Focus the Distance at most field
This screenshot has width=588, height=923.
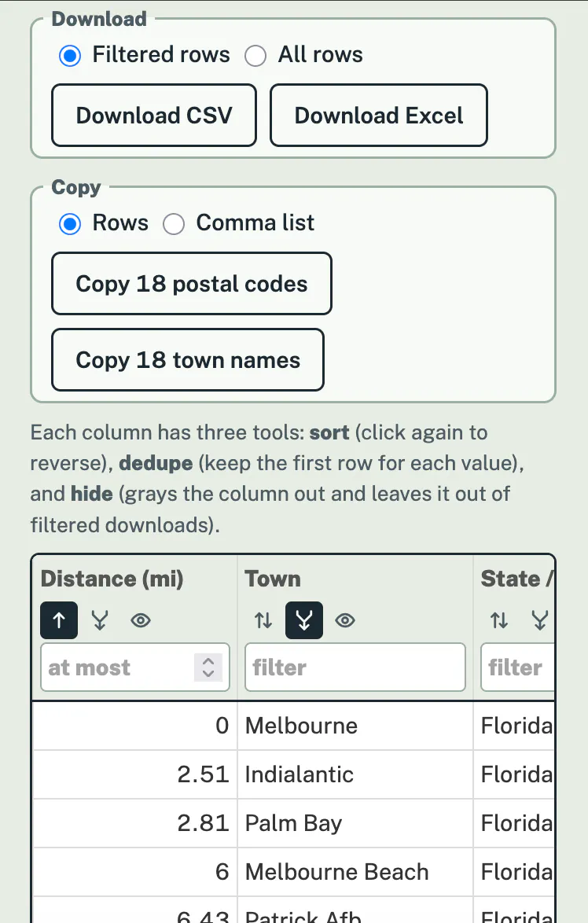(134, 667)
